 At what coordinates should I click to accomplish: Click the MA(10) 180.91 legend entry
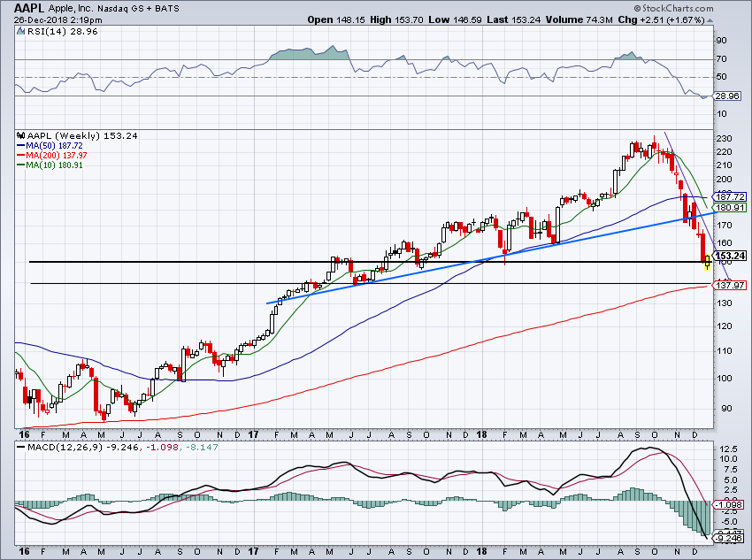(x=50, y=165)
